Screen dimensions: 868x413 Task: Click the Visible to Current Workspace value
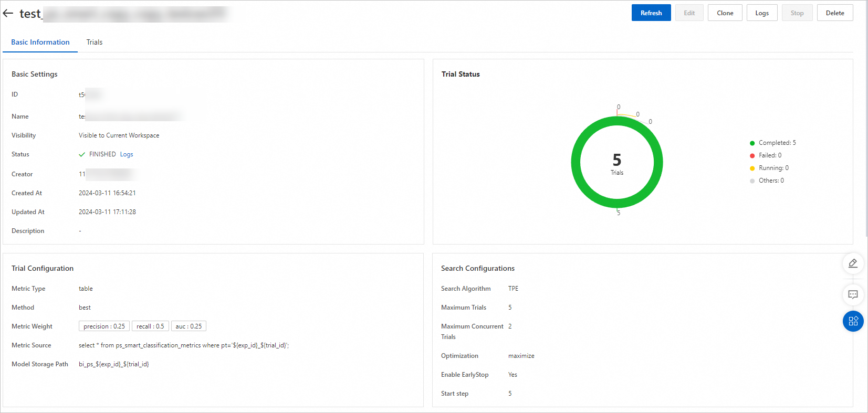point(119,135)
